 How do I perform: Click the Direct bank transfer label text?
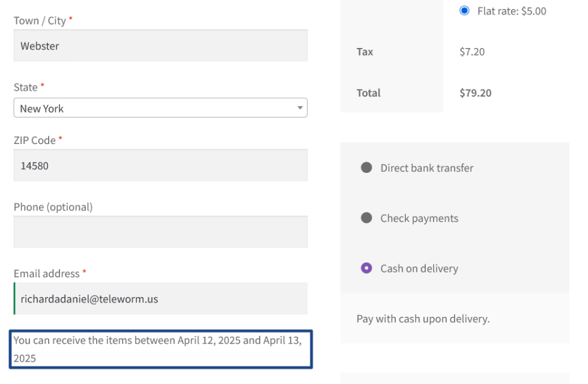(x=426, y=168)
